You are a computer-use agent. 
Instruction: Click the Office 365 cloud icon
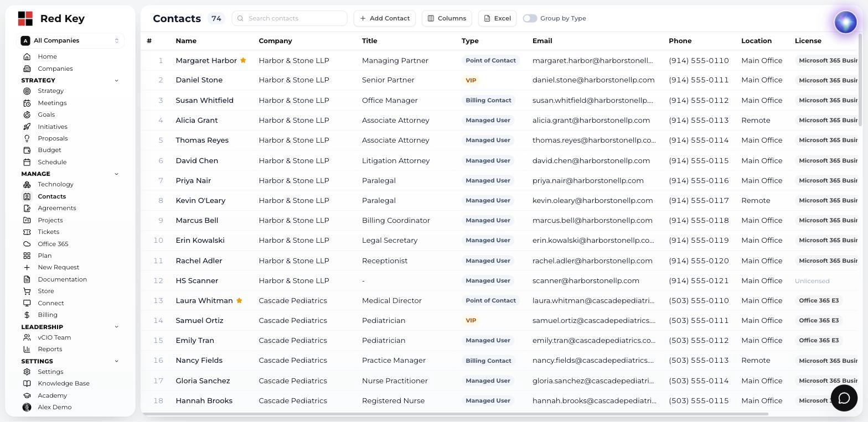(27, 244)
